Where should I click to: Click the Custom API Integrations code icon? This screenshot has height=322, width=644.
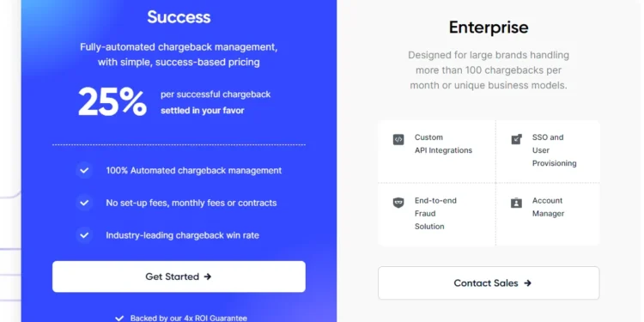tap(398, 139)
